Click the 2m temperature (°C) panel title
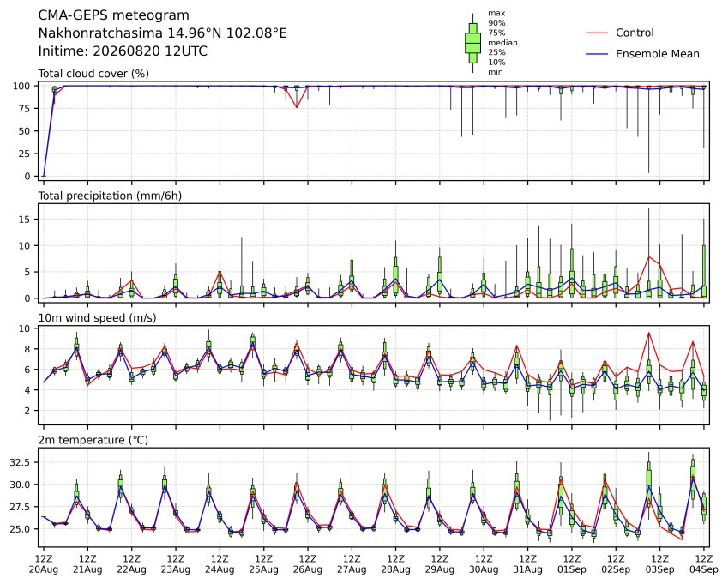The height and width of the screenshot is (584, 728). 93,440
